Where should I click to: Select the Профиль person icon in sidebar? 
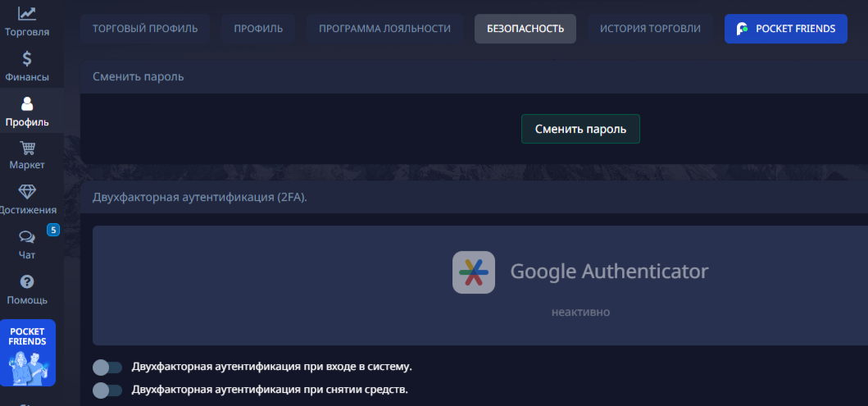point(27,104)
